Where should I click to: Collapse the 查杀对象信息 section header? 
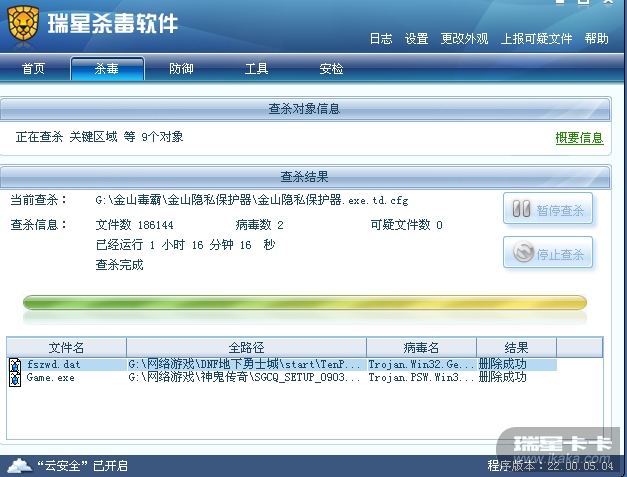(x=305, y=109)
